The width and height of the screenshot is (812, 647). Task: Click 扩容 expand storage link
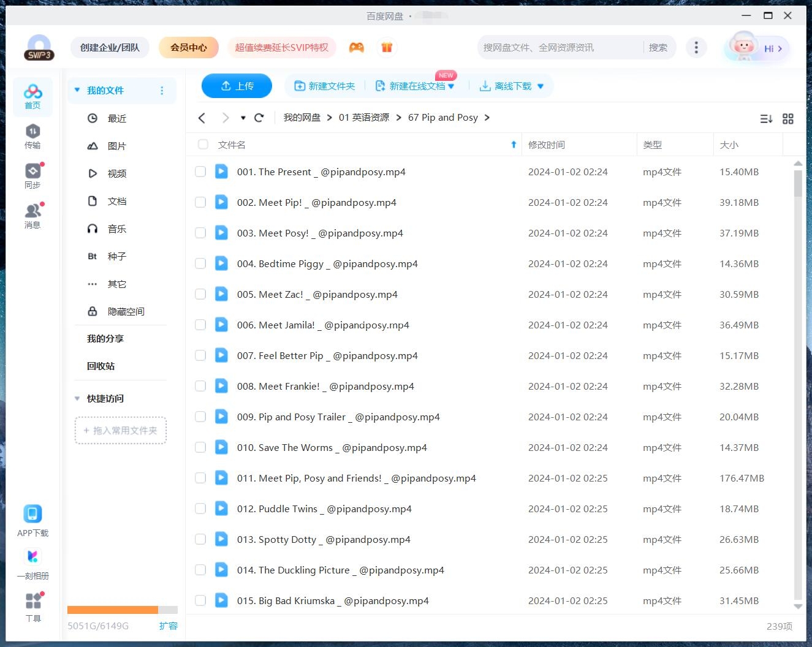[168, 626]
